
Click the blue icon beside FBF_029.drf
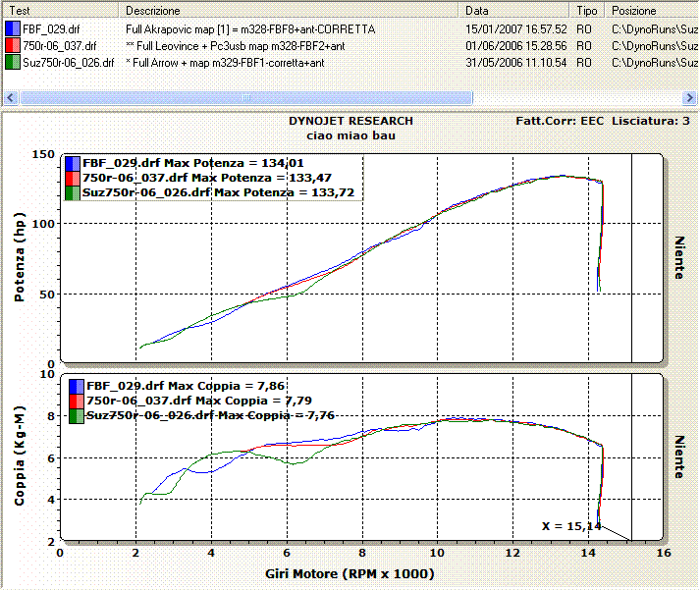[12, 29]
